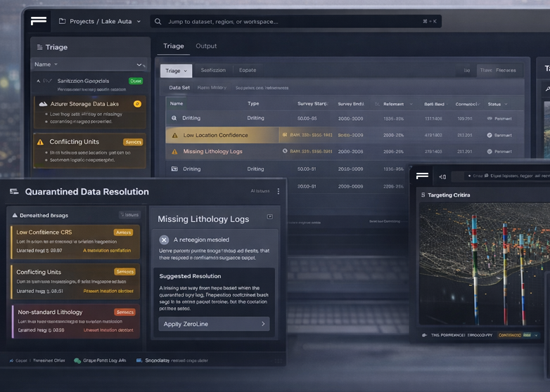The width and height of the screenshot is (550, 392).
Task: Click the cloud icon on Azure Storage Data Lake
Action: click(43, 104)
